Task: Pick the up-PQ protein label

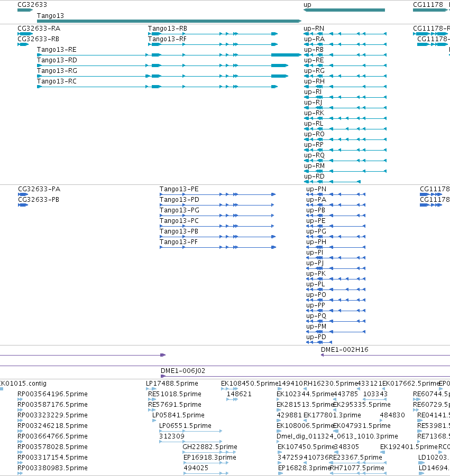Action: (x=316, y=316)
